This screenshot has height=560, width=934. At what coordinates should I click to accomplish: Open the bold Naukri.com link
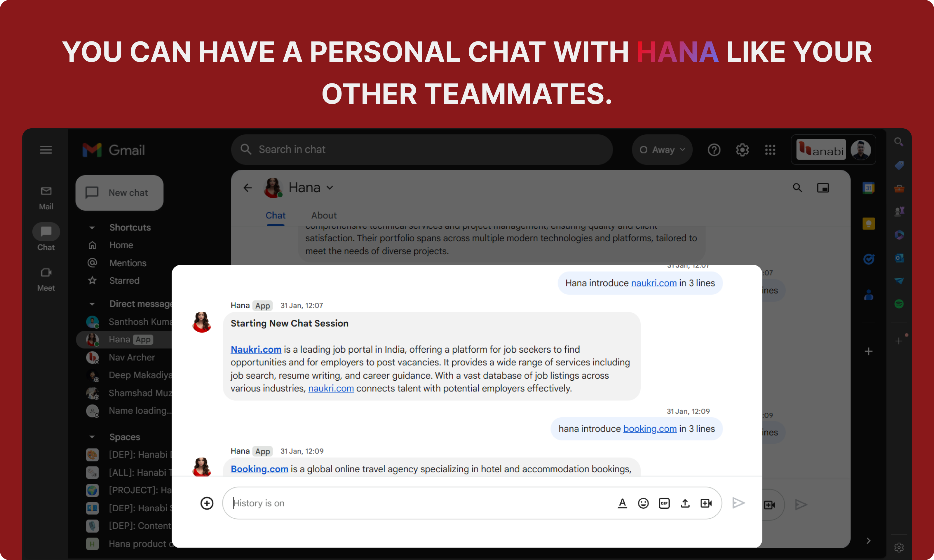pyautogui.click(x=256, y=349)
